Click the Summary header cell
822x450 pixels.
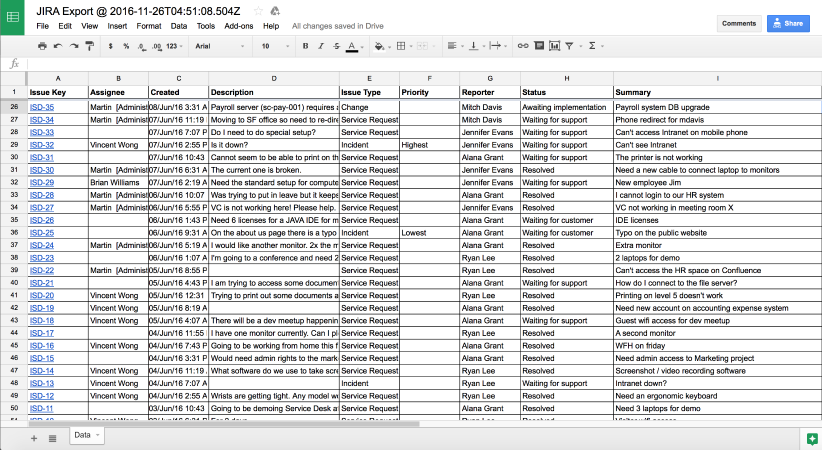pos(717,92)
